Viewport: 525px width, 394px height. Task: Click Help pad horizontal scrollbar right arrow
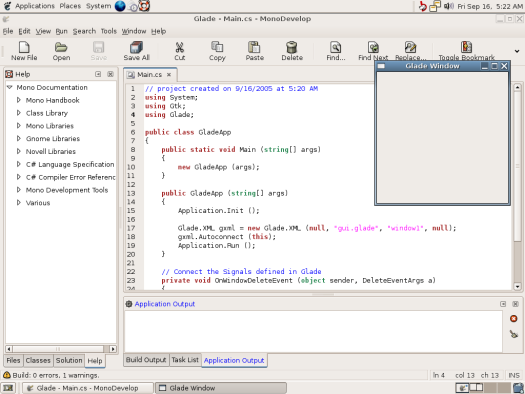[x=113, y=349]
